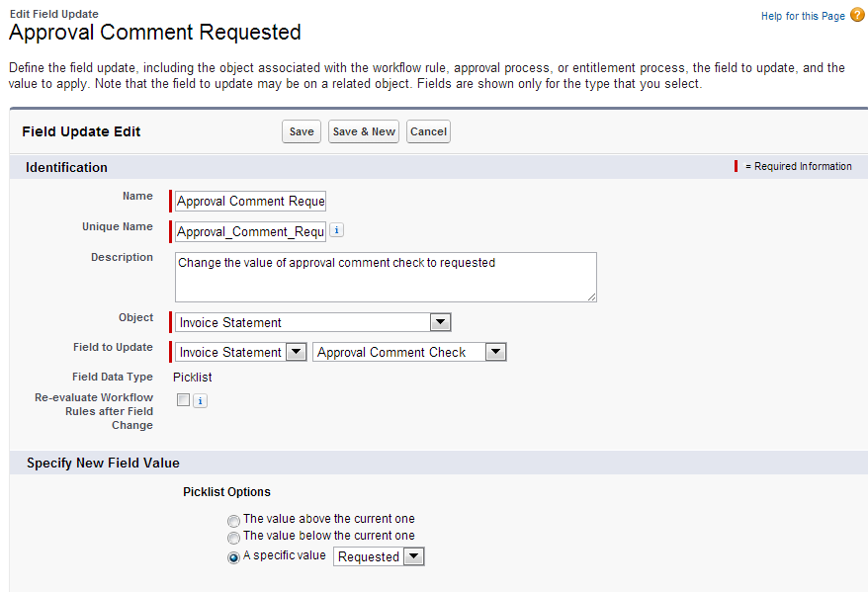Click the info icon next to Re-evaluate checkbox
The image size is (868, 592).
(200, 400)
